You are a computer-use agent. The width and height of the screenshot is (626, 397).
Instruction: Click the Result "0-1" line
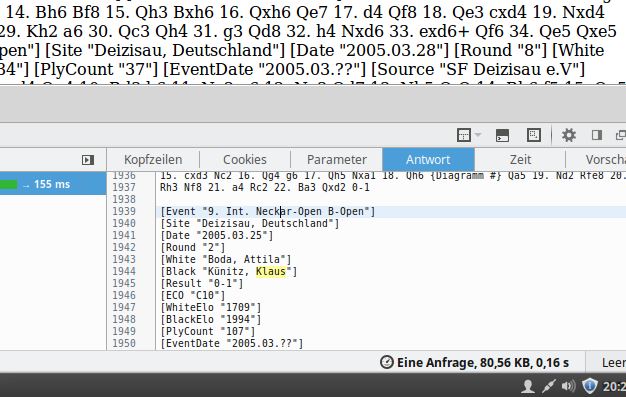click(x=202, y=283)
